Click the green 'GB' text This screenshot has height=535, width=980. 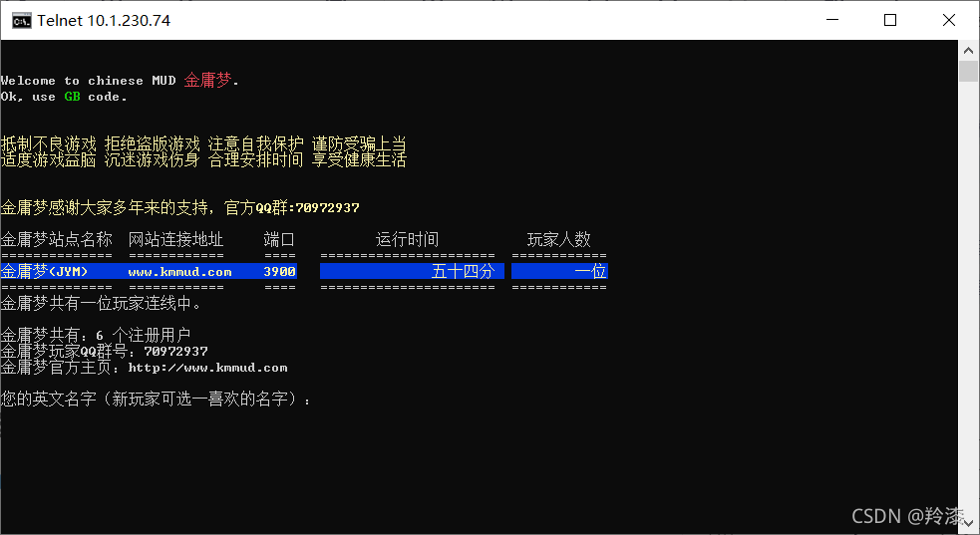click(x=72, y=96)
